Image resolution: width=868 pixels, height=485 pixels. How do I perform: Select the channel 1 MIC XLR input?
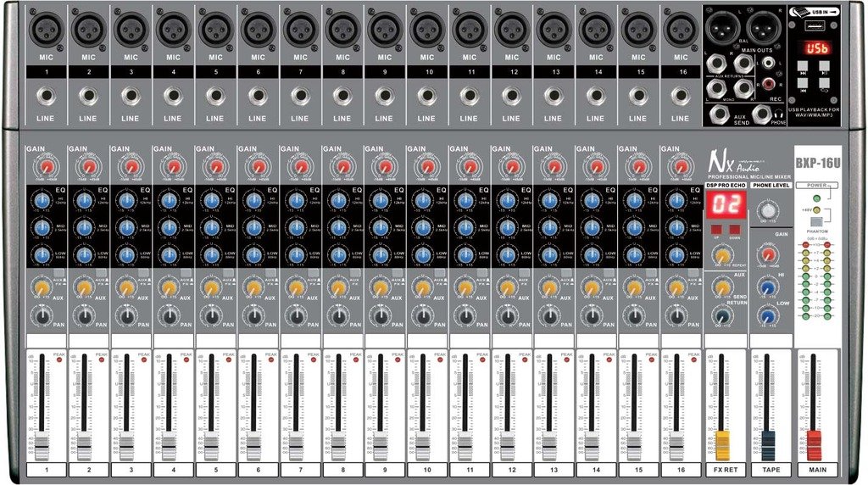point(46,28)
